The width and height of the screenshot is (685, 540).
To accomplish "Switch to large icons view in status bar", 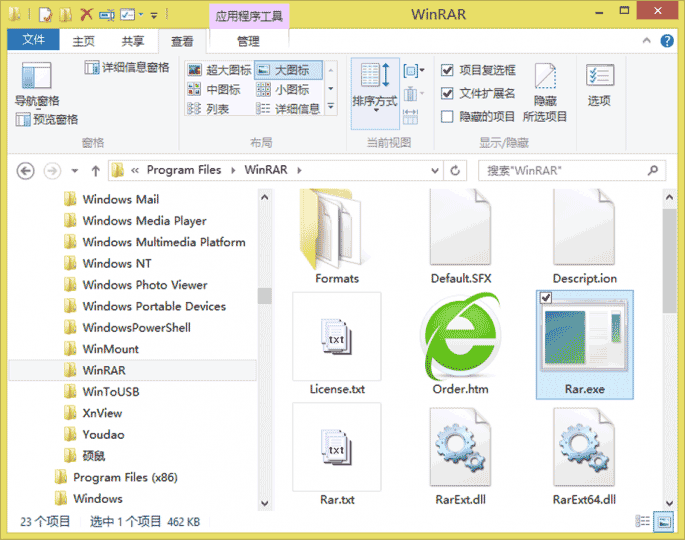I will click(664, 522).
